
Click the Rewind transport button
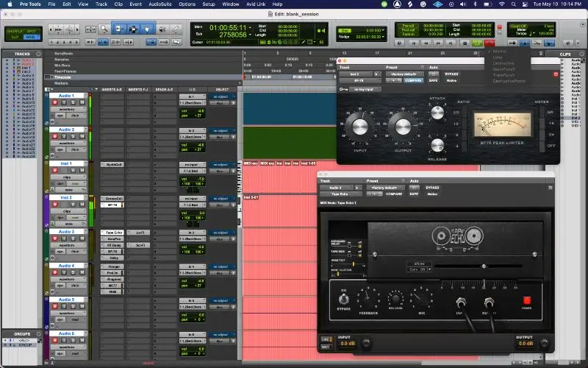pyautogui.click(x=426, y=43)
